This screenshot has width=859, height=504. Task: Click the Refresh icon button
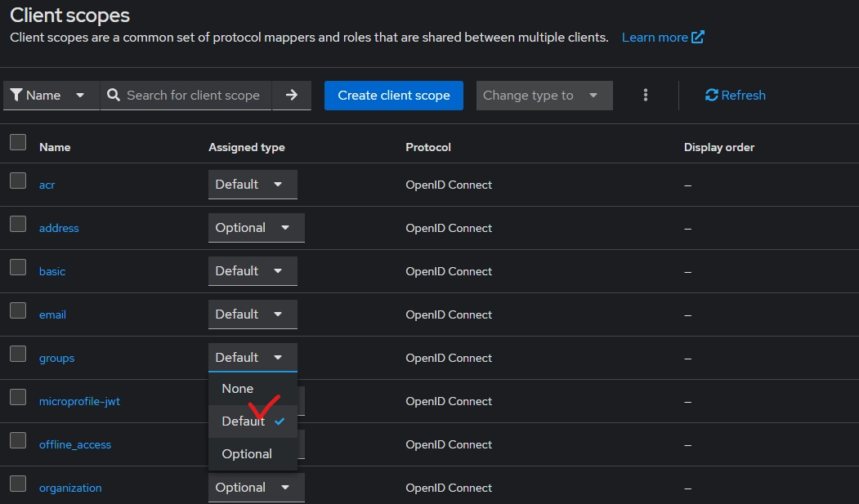click(711, 96)
